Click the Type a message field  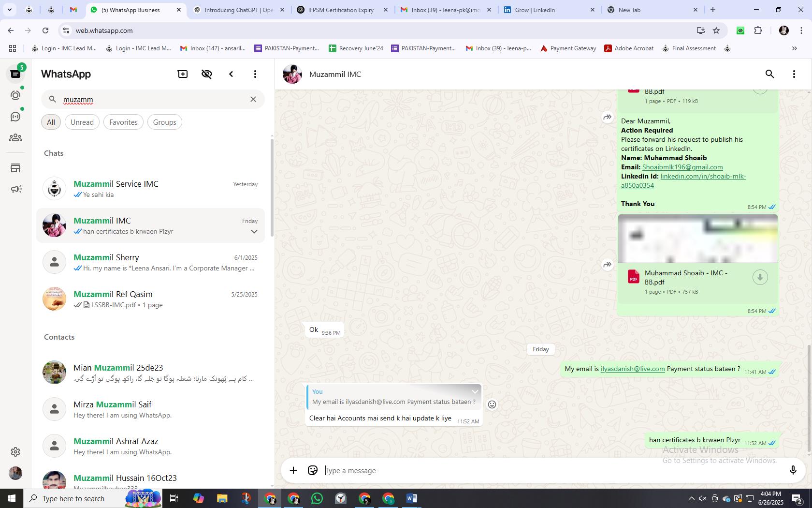pos(553,470)
